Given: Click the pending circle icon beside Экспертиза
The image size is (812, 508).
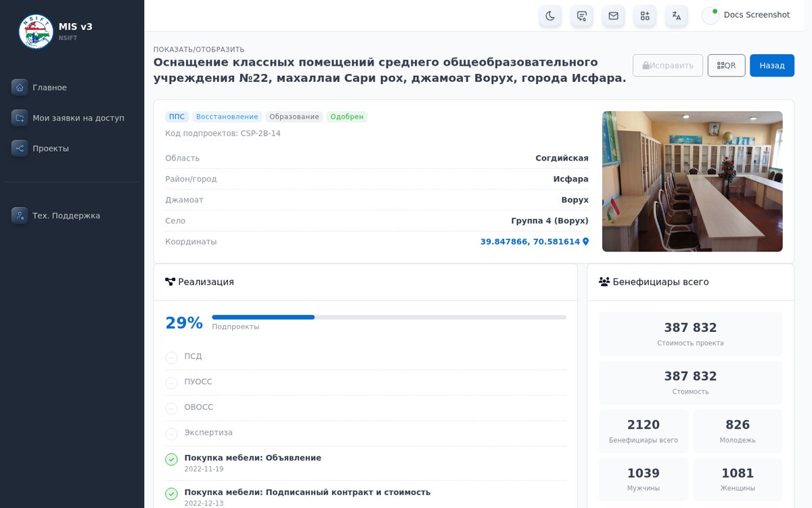Looking at the screenshot, I should click(x=171, y=434).
